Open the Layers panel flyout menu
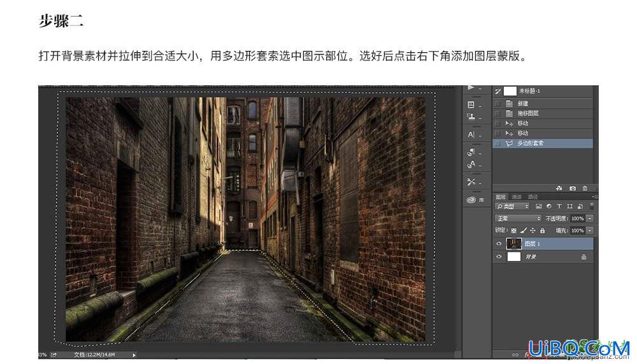 (594, 197)
